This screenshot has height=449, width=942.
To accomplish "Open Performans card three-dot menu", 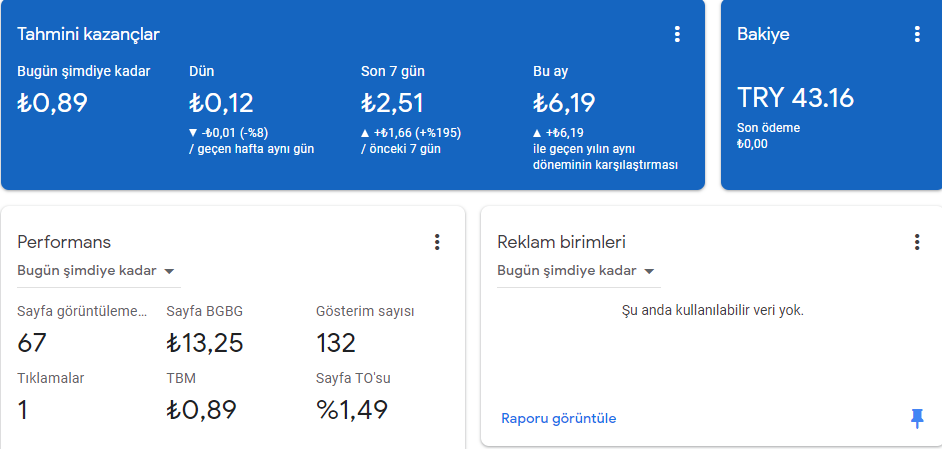I will tap(437, 242).
